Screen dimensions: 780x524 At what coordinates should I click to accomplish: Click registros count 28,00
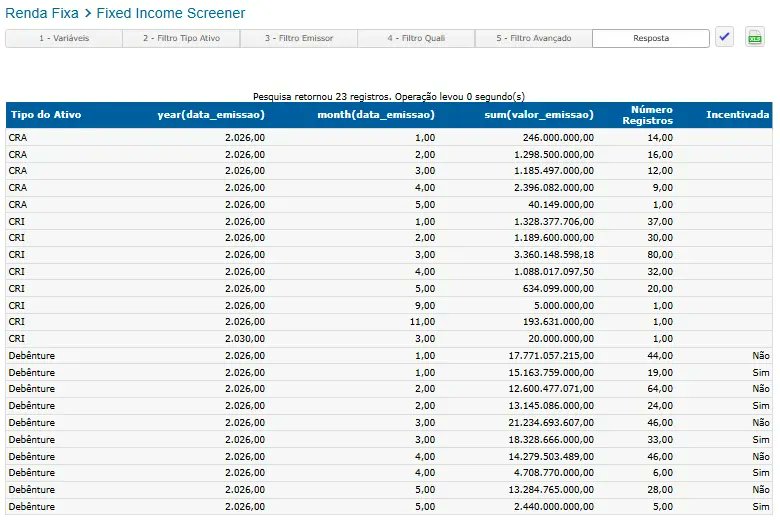(660, 490)
